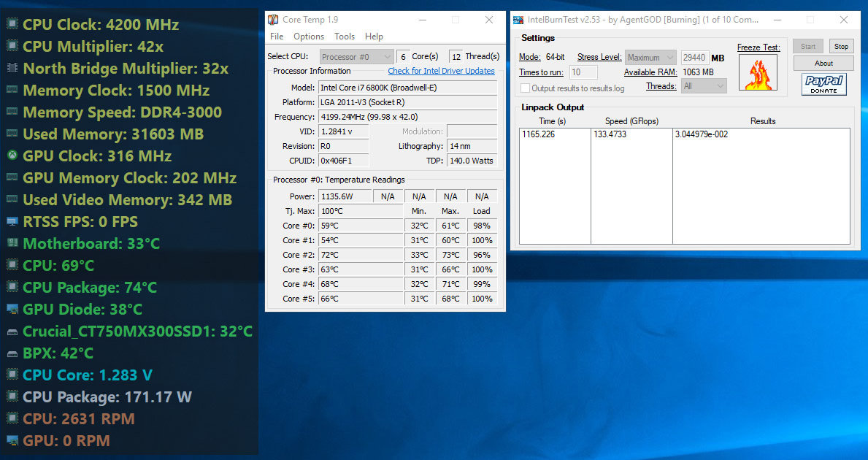
Task: Open the Select CPU Processor #0 dropdown
Action: tap(357, 57)
